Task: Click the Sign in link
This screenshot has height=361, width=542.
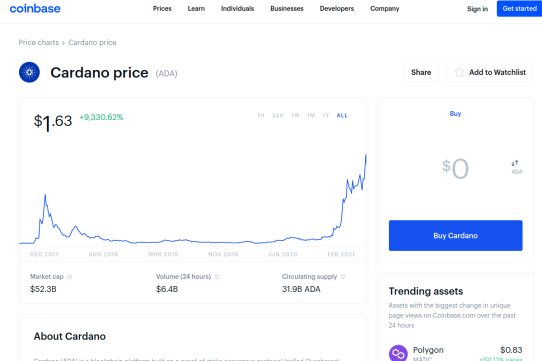Action: (477, 9)
